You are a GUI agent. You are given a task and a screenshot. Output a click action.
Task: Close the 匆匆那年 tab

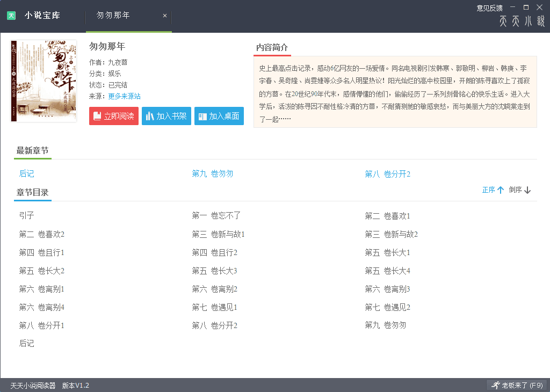coord(164,15)
